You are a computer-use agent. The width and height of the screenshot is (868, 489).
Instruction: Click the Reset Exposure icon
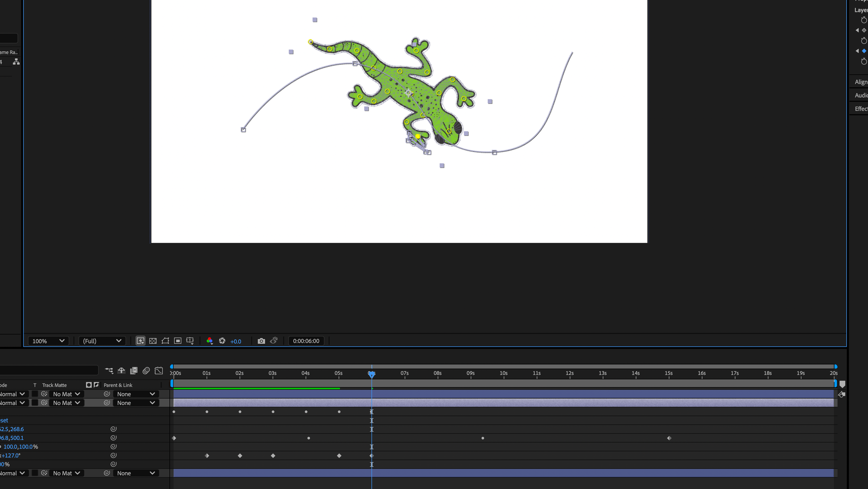coord(222,341)
